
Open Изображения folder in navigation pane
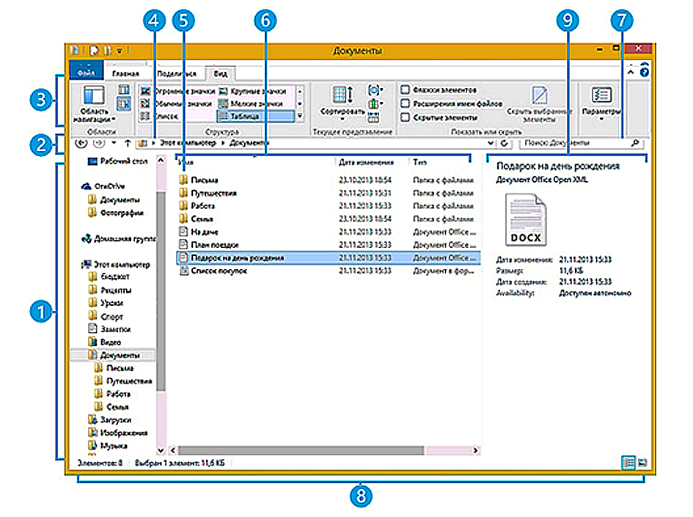(x=118, y=433)
